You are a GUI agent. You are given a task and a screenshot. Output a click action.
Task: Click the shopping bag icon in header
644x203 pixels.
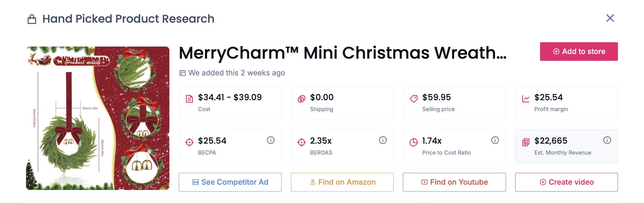(x=32, y=19)
